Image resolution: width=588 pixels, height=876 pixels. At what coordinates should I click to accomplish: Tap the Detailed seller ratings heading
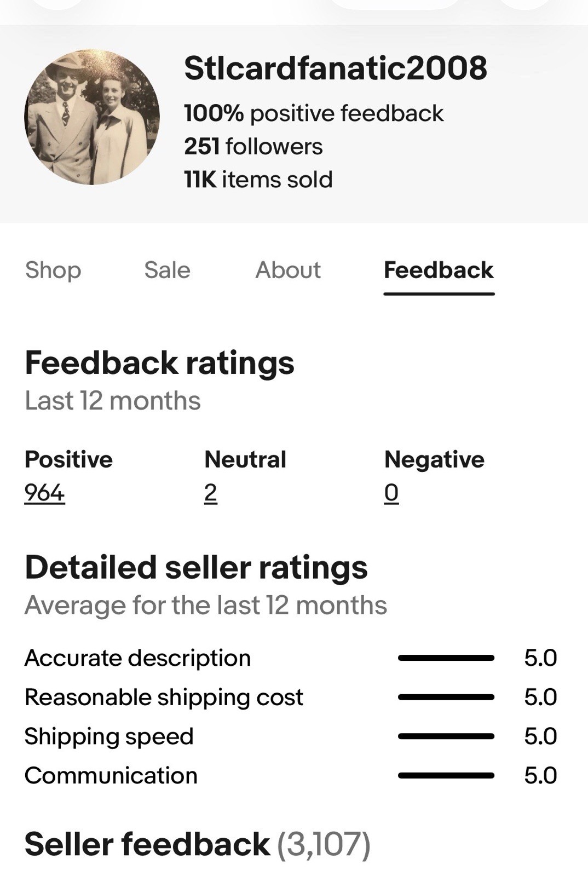click(196, 567)
